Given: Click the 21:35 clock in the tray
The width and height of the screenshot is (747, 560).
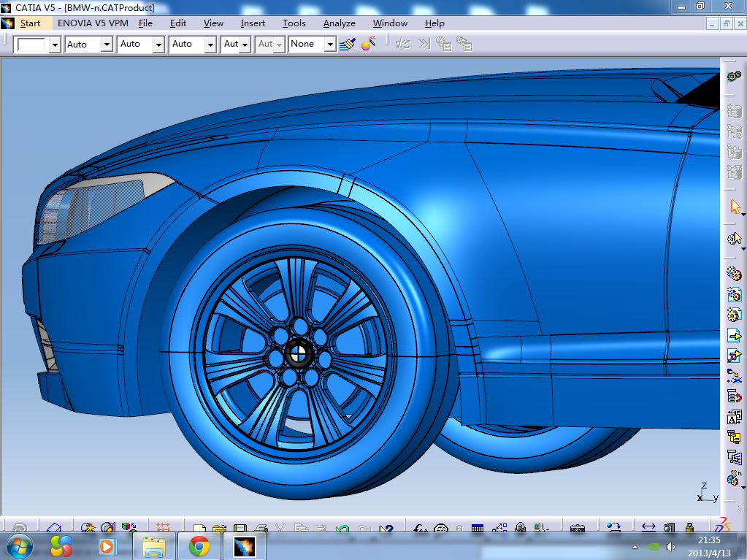Looking at the screenshot, I should [709, 540].
